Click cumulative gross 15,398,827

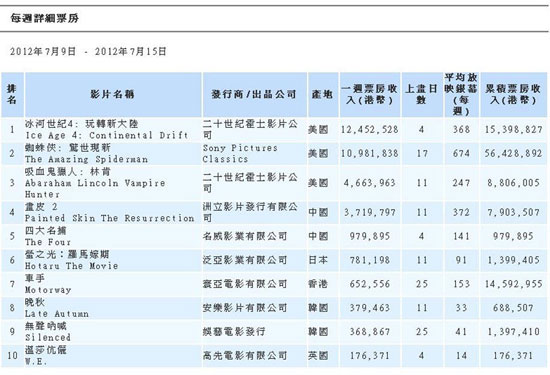click(x=514, y=130)
